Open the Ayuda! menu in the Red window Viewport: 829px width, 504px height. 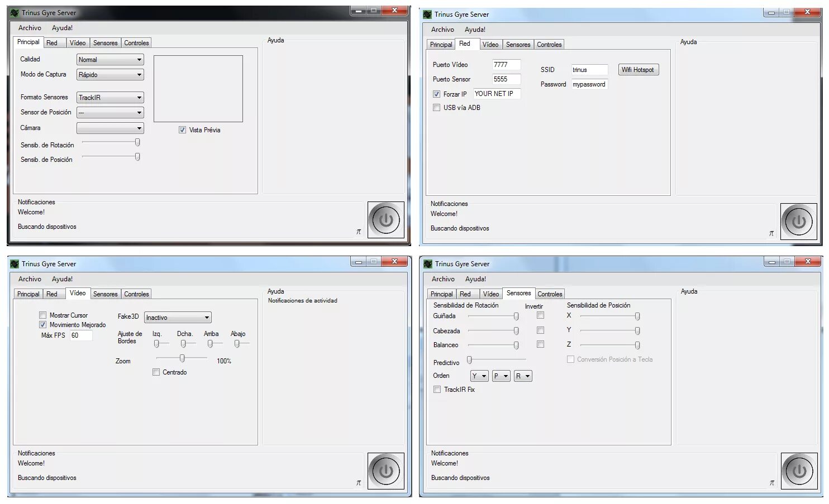click(x=475, y=30)
